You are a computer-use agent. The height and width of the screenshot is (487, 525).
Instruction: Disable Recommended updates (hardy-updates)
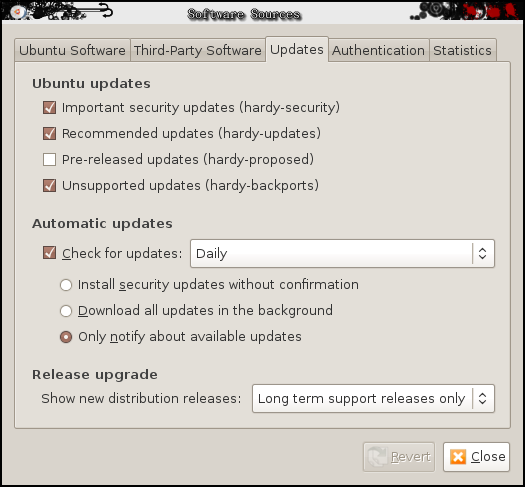(49, 134)
